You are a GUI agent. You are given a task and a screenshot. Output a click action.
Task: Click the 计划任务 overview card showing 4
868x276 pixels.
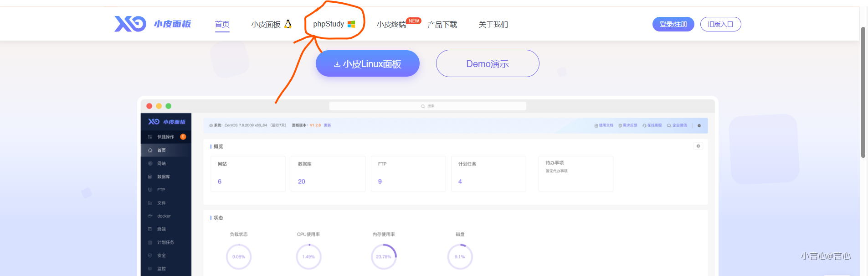488,174
